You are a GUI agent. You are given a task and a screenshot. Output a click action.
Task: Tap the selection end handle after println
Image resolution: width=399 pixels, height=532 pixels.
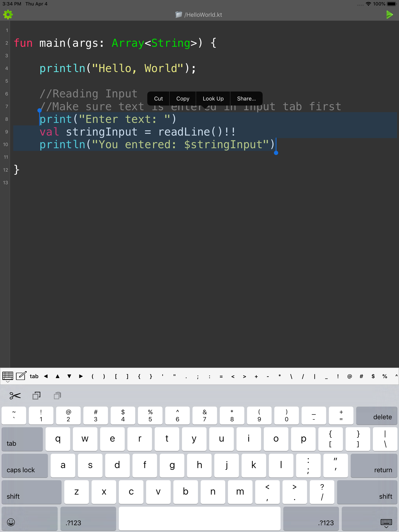[x=276, y=153]
